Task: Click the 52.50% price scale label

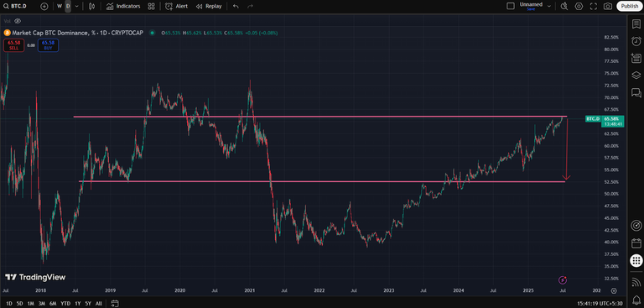Action: click(611, 182)
